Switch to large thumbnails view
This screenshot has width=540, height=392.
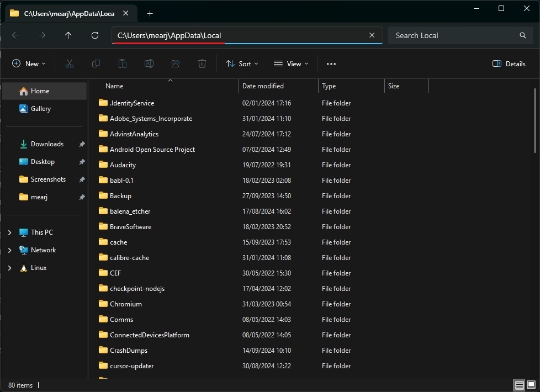pos(532,385)
